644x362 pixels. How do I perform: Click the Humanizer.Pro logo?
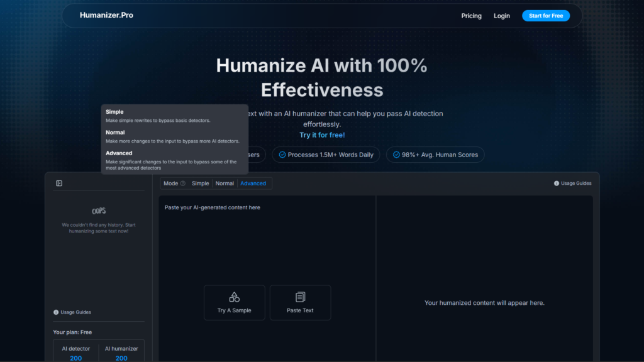pyautogui.click(x=106, y=15)
